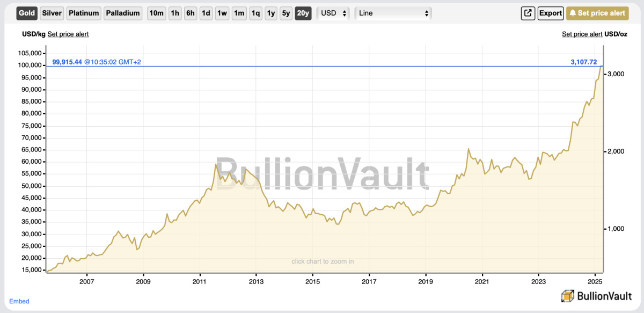Image resolution: width=644 pixels, height=313 pixels.
Task: Click the 1,000 value on right axis
Action: pos(615,229)
